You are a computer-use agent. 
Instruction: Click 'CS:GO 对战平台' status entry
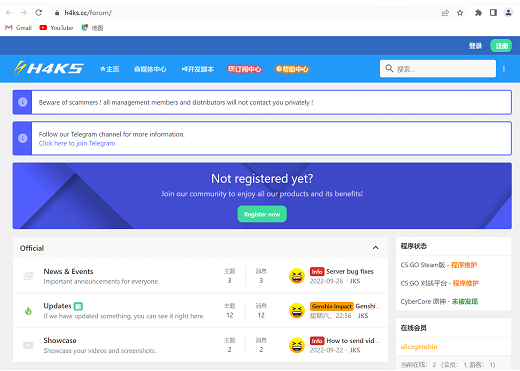440,283
